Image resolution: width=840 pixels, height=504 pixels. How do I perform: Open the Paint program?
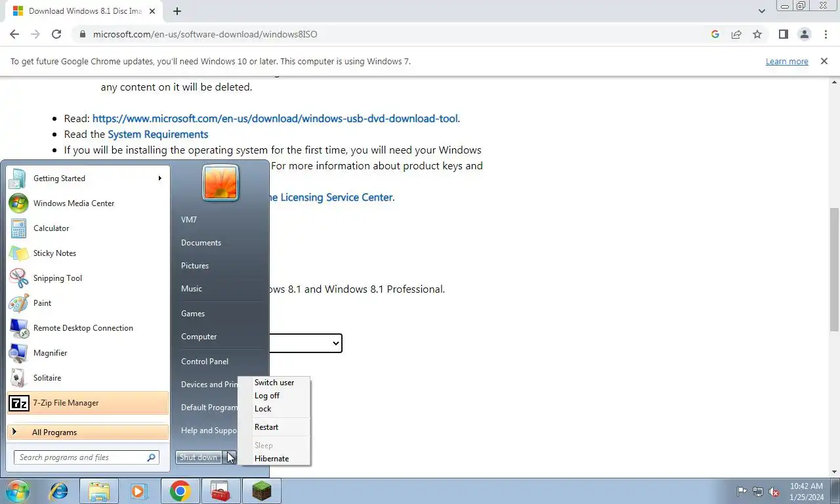point(87,303)
